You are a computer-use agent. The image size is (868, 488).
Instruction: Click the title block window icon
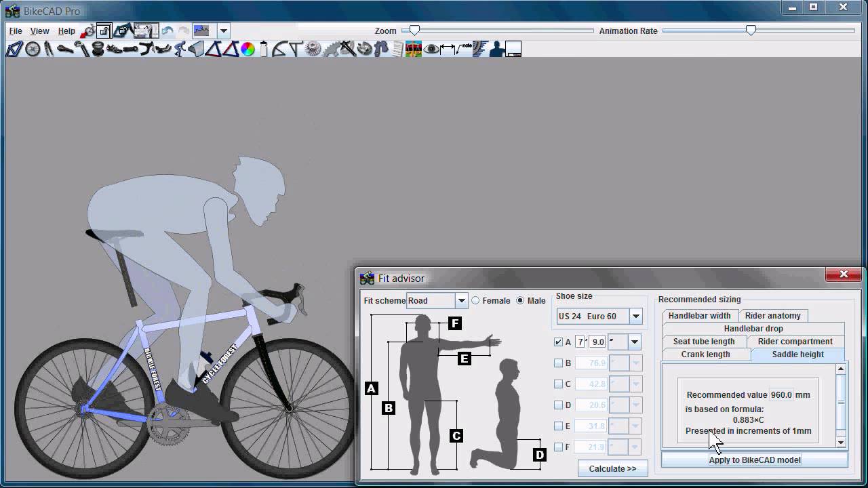pyautogui.click(x=513, y=49)
